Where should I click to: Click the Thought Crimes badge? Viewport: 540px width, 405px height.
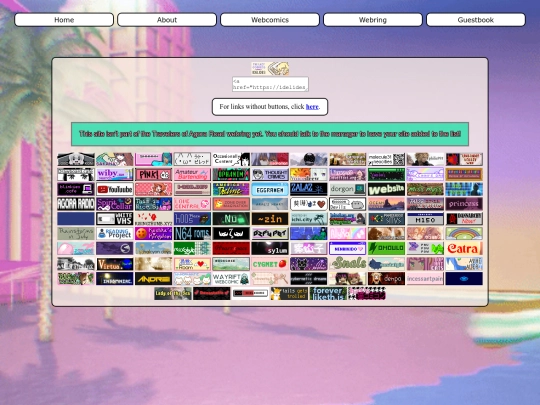(270, 174)
